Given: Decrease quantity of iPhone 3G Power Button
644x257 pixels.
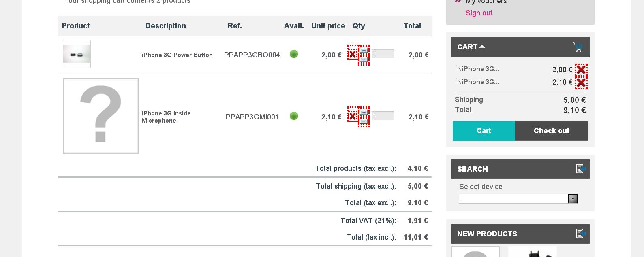Looking at the screenshot, I should (364, 59).
